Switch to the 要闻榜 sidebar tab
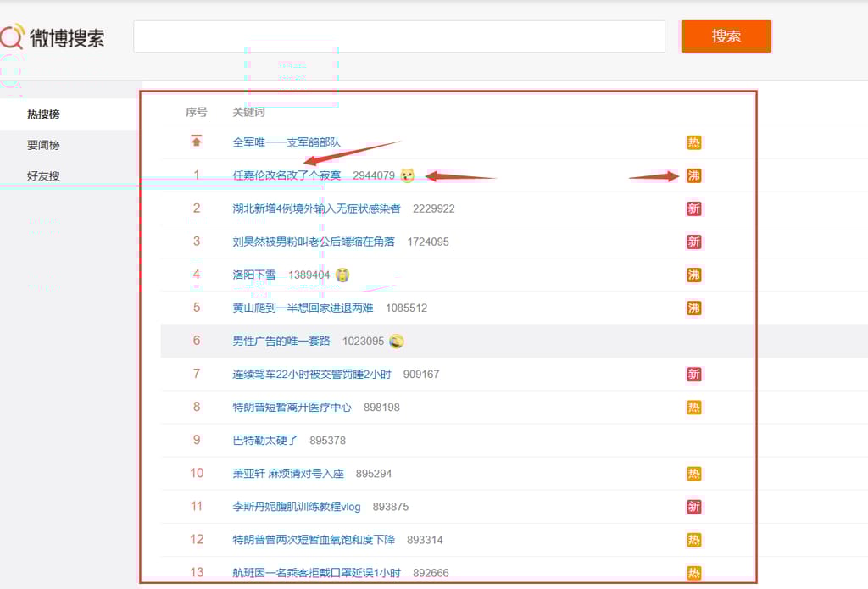 [43, 145]
